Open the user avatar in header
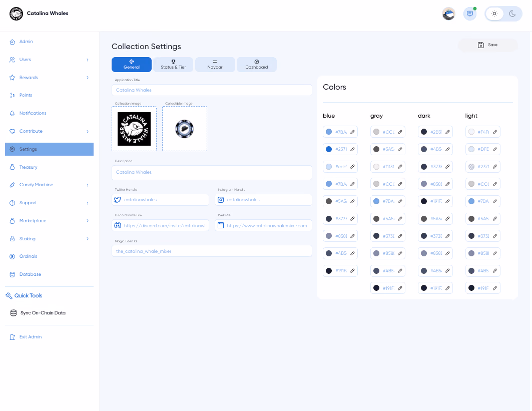This screenshot has height=411, width=532. 448,14
